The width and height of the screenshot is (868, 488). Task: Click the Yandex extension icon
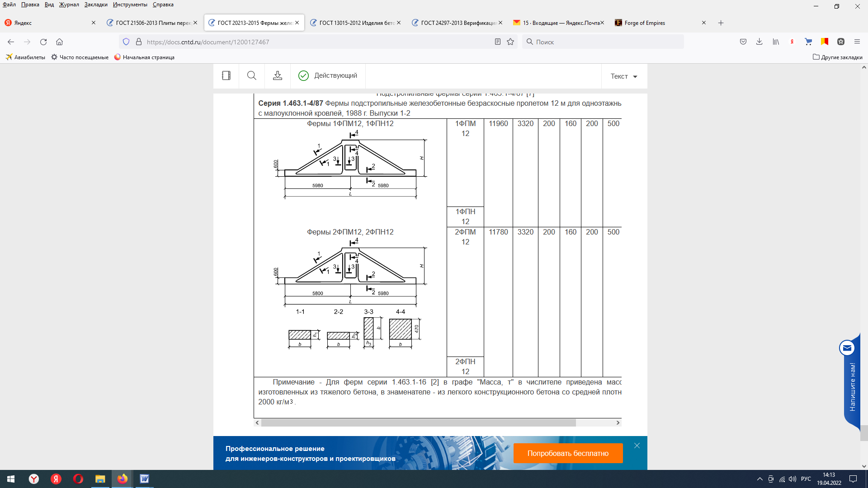(792, 42)
